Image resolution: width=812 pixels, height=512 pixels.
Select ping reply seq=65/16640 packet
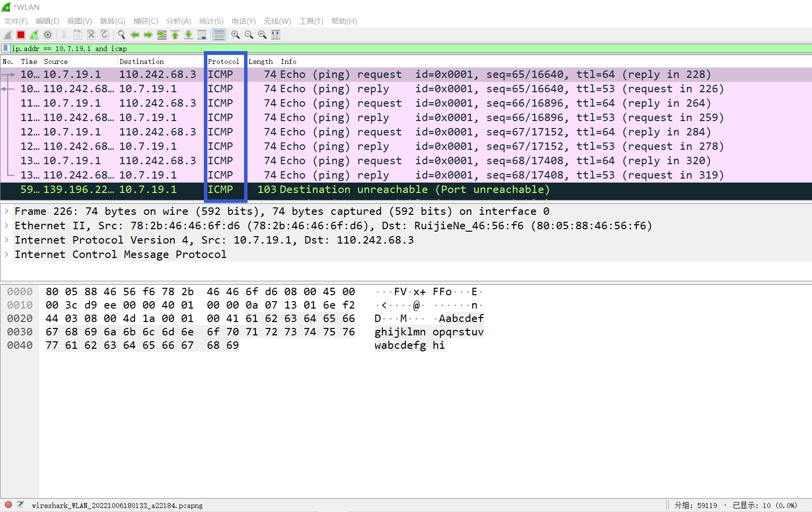[x=406, y=89]
